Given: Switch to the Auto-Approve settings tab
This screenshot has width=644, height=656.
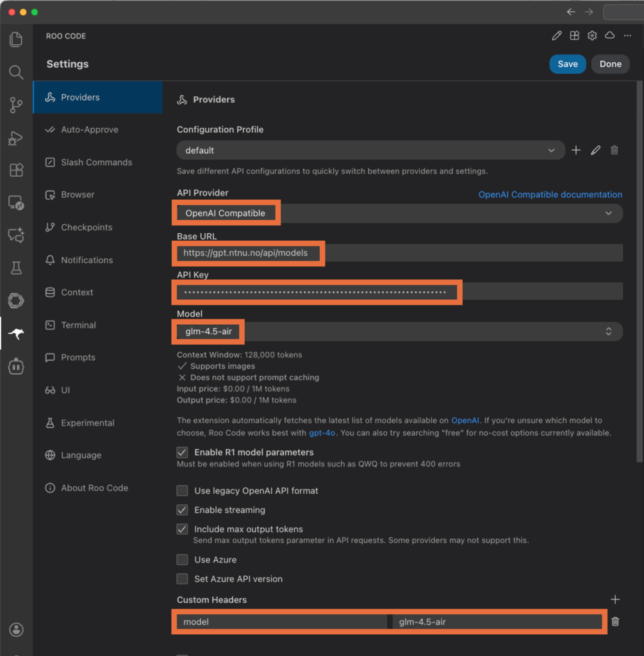Looking at the screenshot, I should coord(89,129).
